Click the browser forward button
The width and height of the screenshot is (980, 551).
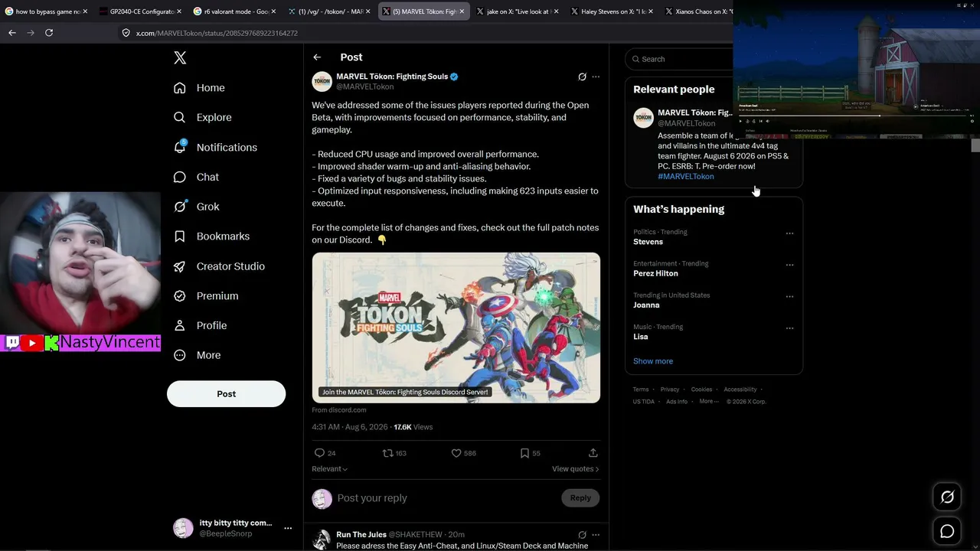pos(31,33)
